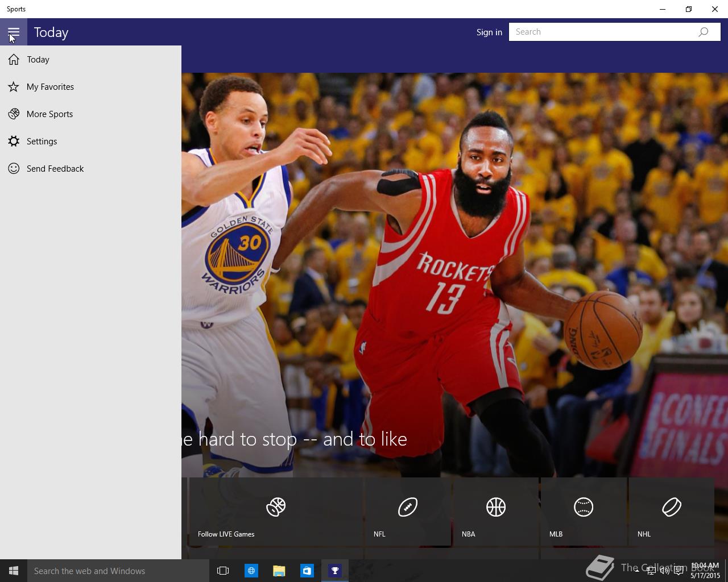Open My Favorites menu entry

(90, 87)
